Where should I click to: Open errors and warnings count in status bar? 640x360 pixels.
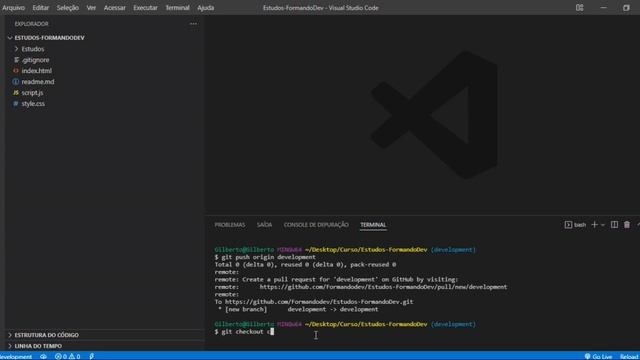coord(67,356)
